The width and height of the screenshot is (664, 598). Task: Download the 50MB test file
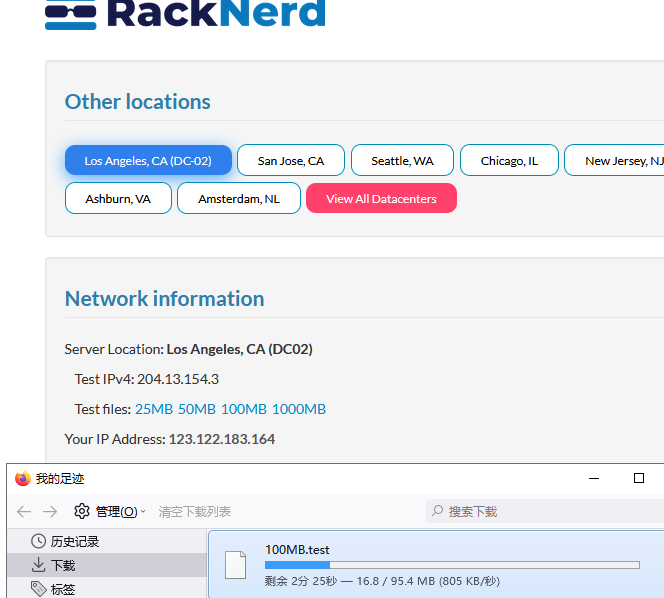pyautogui.click(x=196, y=409)
